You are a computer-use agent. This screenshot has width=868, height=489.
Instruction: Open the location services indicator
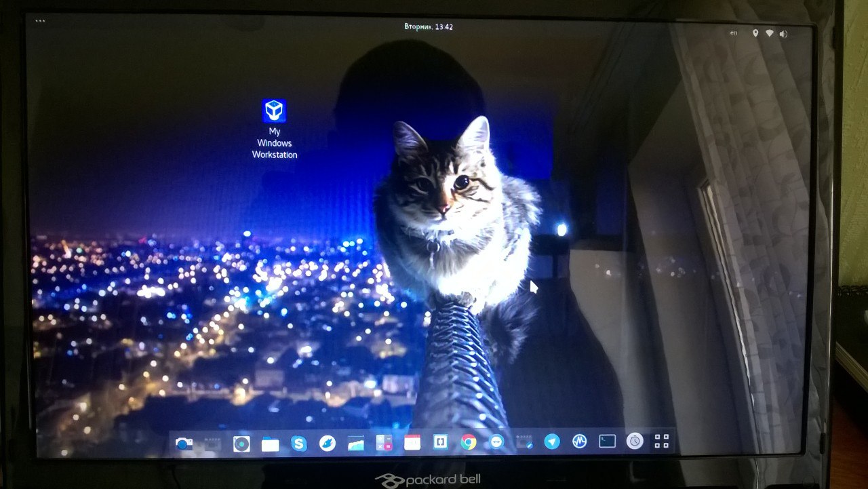coord(755,33)
